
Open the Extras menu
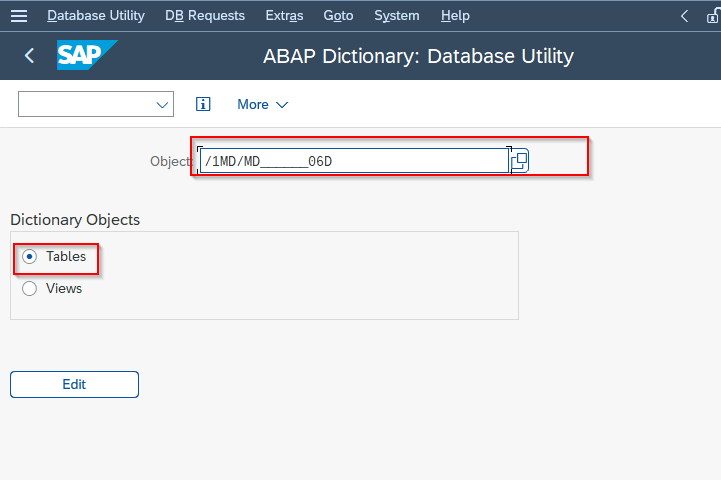[284, 16]
